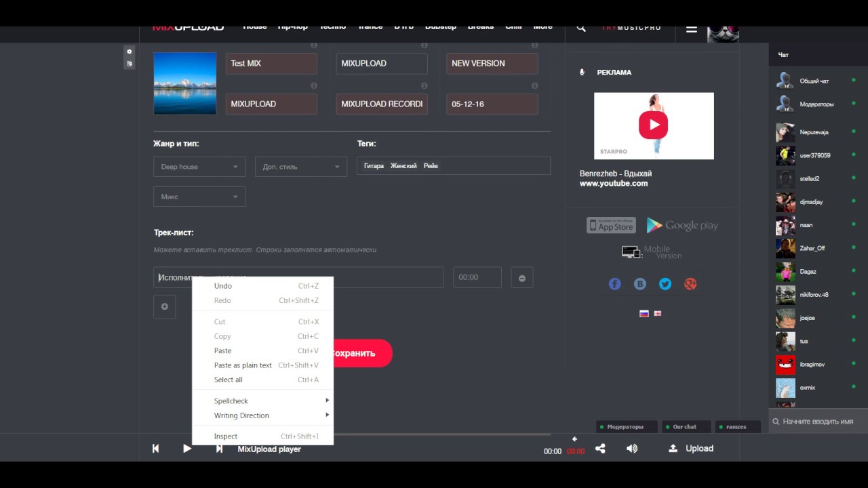868x488 pixels.
Task: Click the info icon above 05-12-16 field
Action: pyautogui.click(x=534, y=86)
